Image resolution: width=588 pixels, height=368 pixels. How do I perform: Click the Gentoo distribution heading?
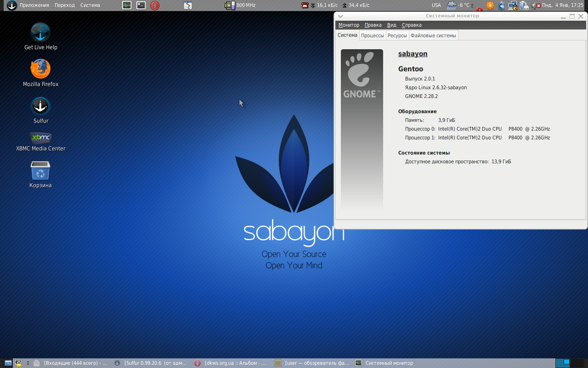point(411,69)
